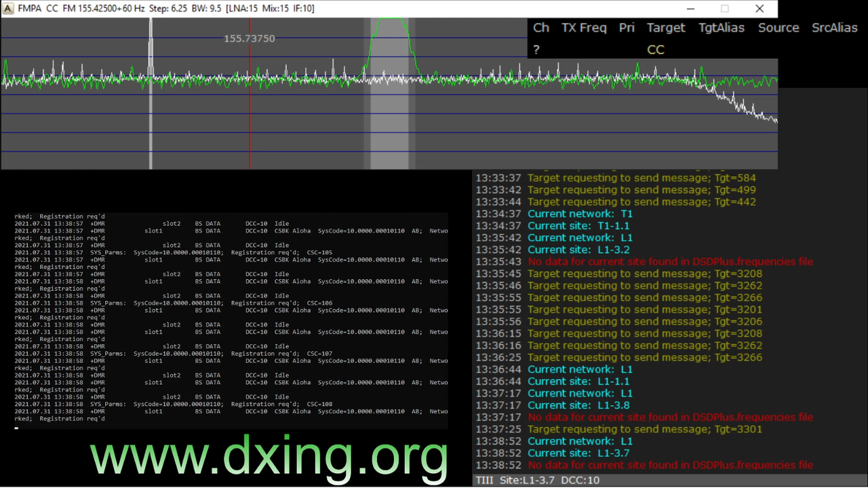This screenshot has width=868, height=488.
Task: Click the 155.73750 frequency label in spectrum
Action: pos(250,39)
